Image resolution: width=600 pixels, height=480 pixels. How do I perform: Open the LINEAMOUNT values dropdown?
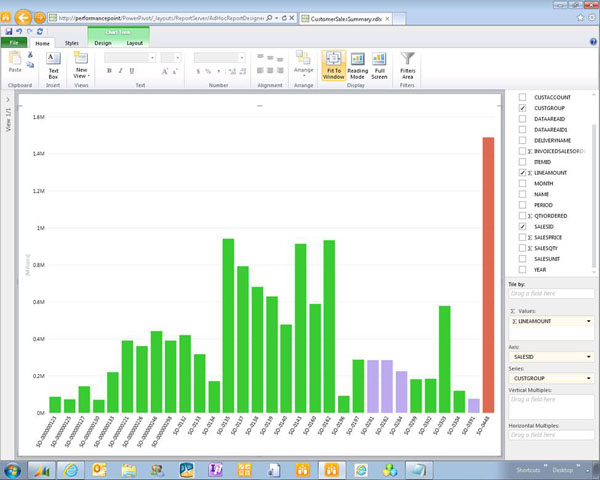click(589, 321)
